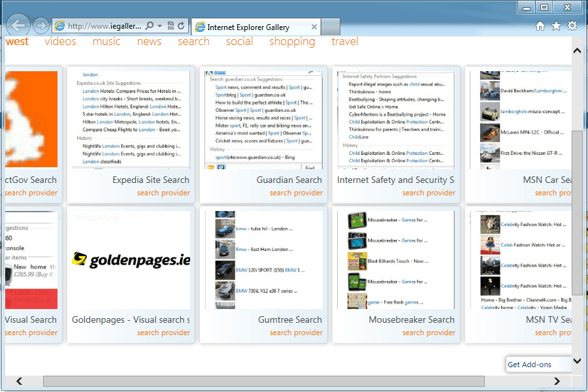Click the horizontal scrollbar left arrow
Image resolution: width=588 pixels, height=392 pixels.
[20, 381]
